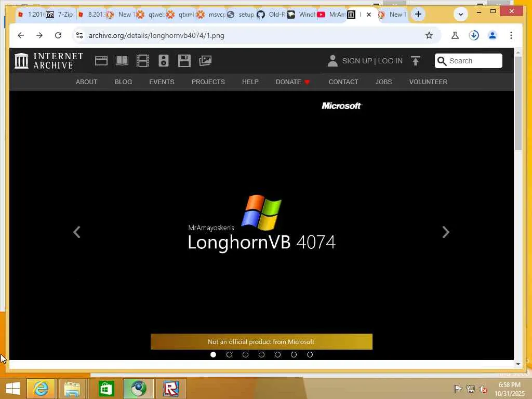Show next image with right chevron
The image size is (532, 399).
point(446,232)
